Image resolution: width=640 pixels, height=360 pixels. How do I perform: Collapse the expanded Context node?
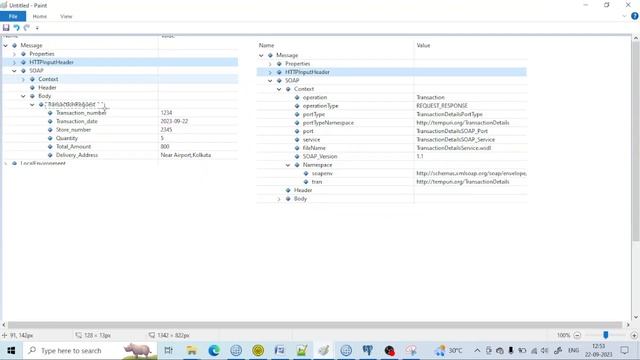pyautogui.click(x=279, y=89)
